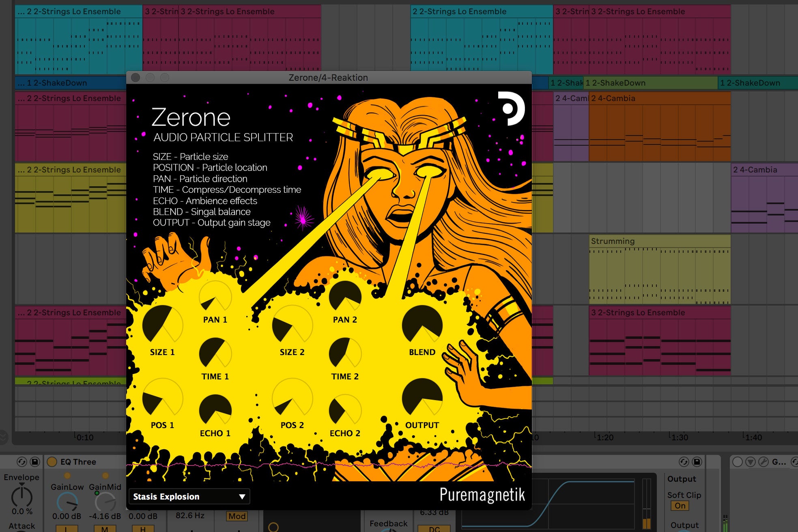Toggle the H band button in EQ Three

coord(143,529)
